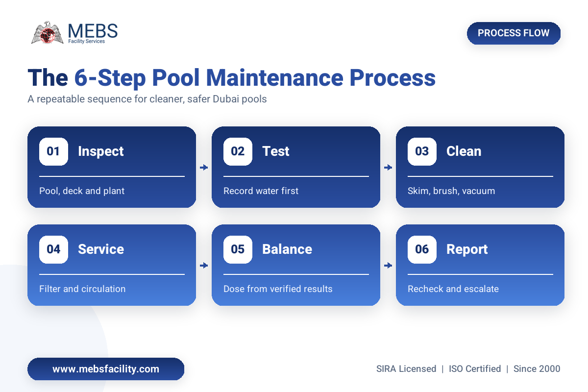The image size is (588, 392).
Task: Select the 05 number badge
Action: (238, 249)
